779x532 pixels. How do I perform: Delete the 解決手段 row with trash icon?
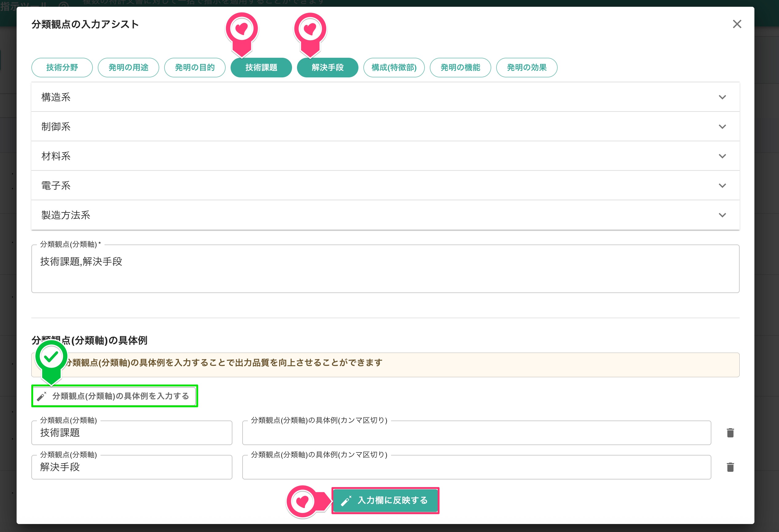tap(730, 467)
